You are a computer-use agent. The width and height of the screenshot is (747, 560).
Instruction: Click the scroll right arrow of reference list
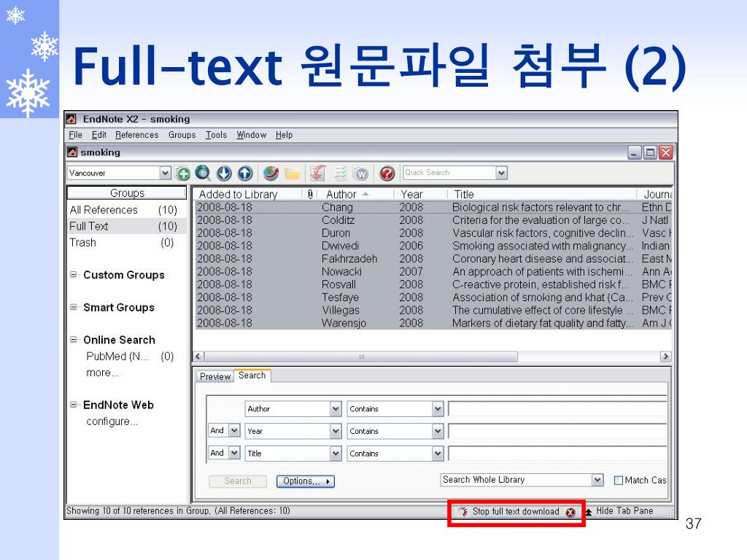pos(665,357)
